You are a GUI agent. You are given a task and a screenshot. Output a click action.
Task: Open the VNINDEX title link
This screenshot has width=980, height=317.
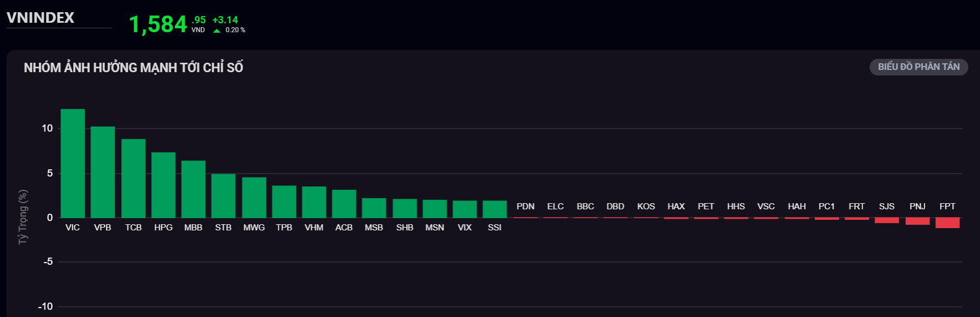[40, 18]
